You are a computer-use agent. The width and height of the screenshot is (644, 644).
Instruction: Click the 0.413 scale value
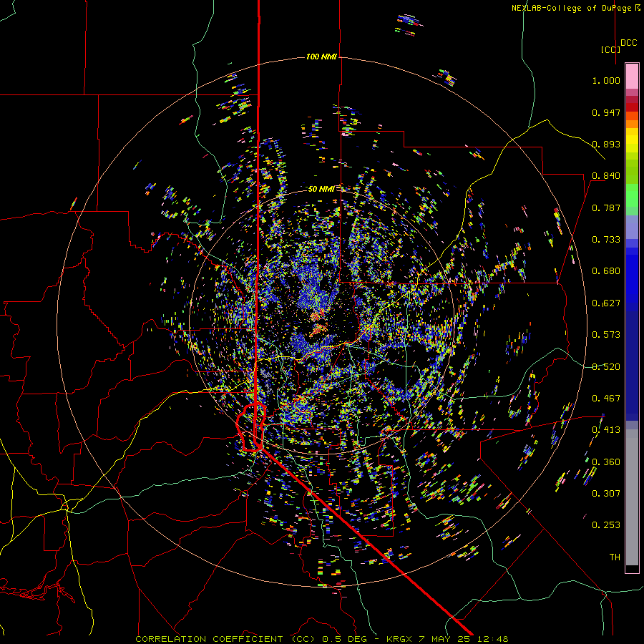point(606,430)
